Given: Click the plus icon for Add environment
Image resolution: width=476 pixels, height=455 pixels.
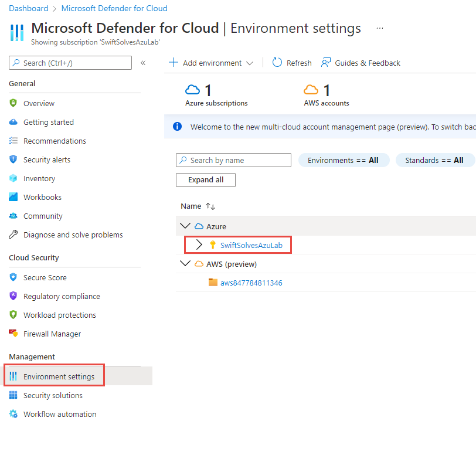Looking at the screenshot, I should click(174, 63).
